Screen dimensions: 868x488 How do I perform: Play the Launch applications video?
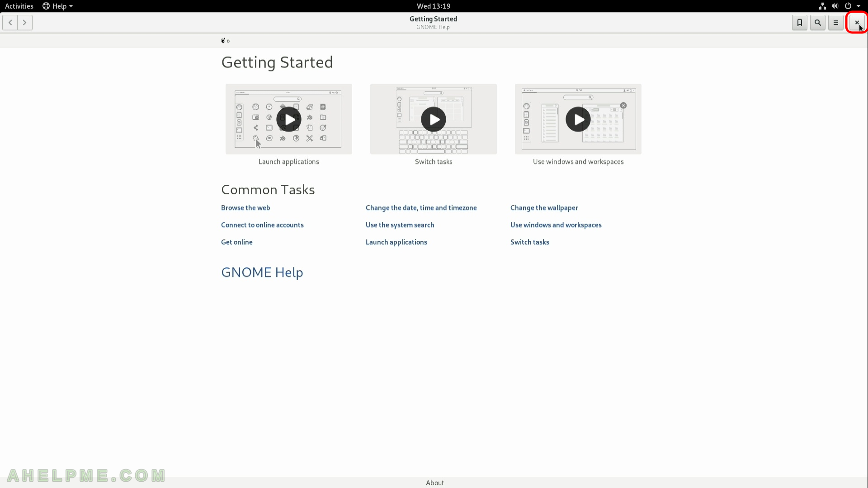click(x=289, y=119)
